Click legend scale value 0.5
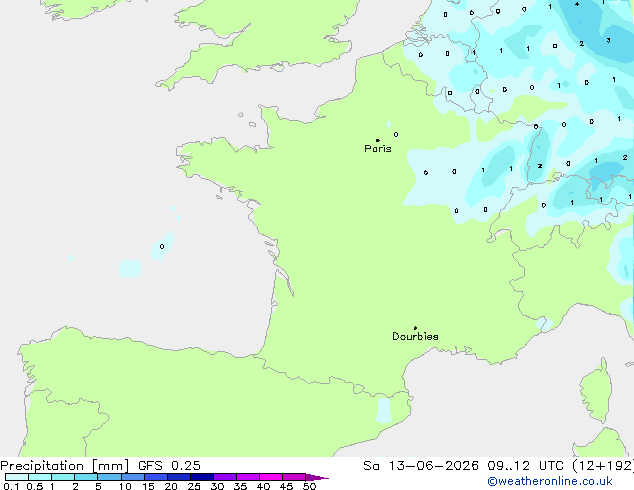The image size is (634, 490). coord(34,486)
